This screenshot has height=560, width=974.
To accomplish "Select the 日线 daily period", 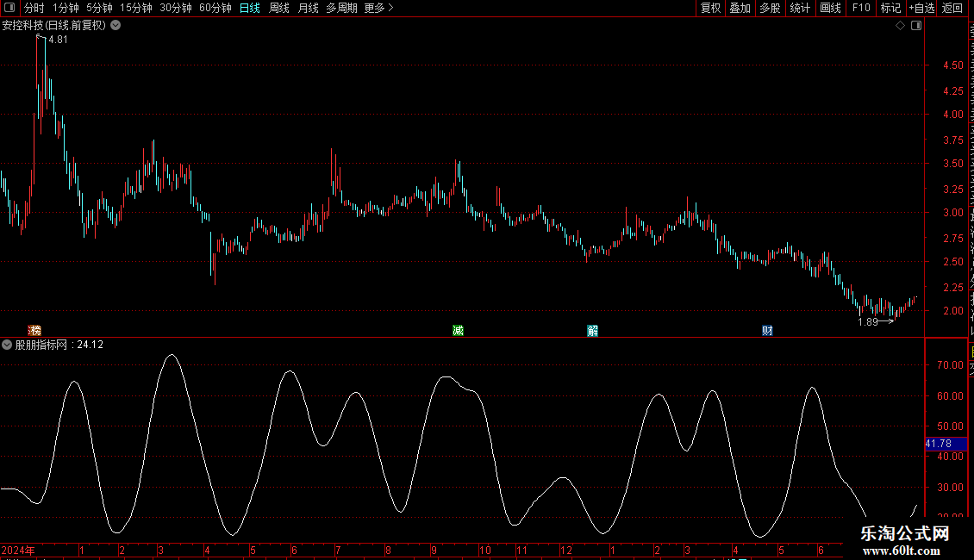I will pyautogui.click(x=250, y=8).
